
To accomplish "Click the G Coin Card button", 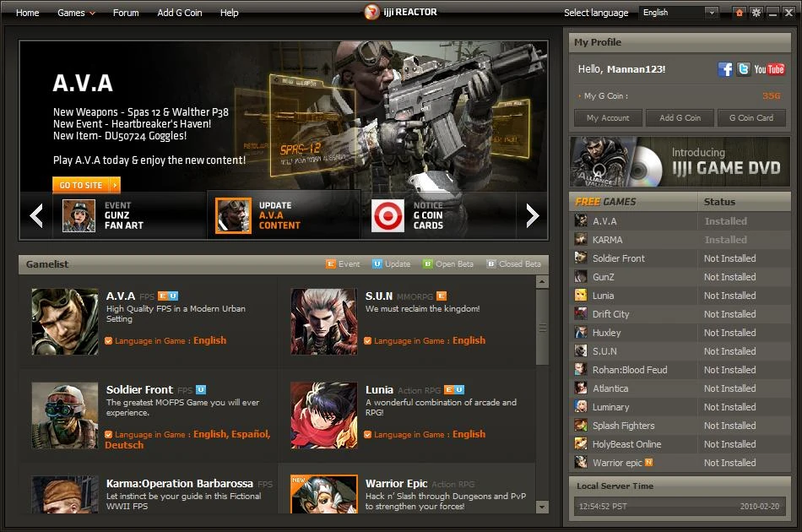I will pyautogui.click(x=751, y=117).
